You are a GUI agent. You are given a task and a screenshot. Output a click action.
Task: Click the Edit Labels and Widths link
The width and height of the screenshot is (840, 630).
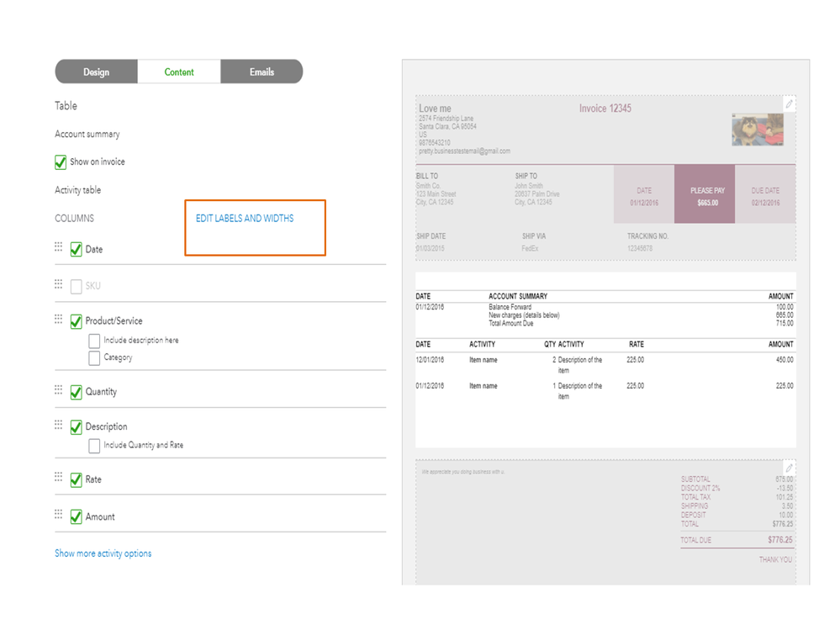point(245,219)
